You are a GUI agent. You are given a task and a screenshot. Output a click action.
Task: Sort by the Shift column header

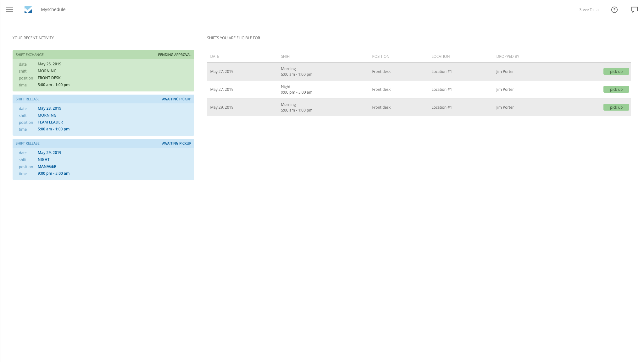click(286, 57)
